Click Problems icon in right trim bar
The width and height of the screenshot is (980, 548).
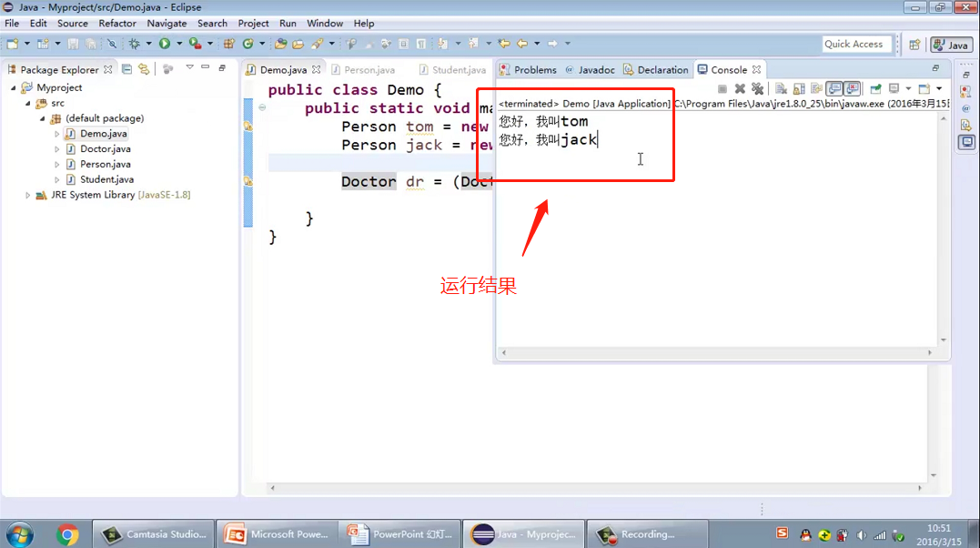point(966,91)
